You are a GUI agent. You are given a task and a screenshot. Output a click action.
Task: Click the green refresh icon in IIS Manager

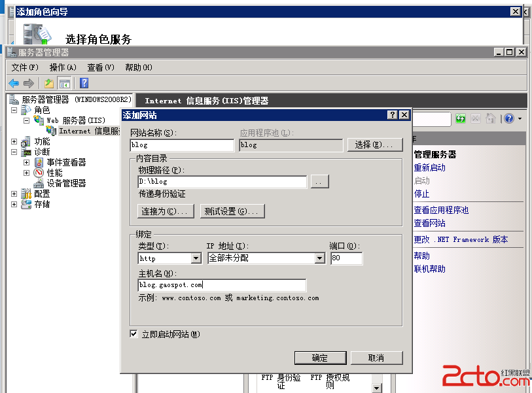[461, 118]
